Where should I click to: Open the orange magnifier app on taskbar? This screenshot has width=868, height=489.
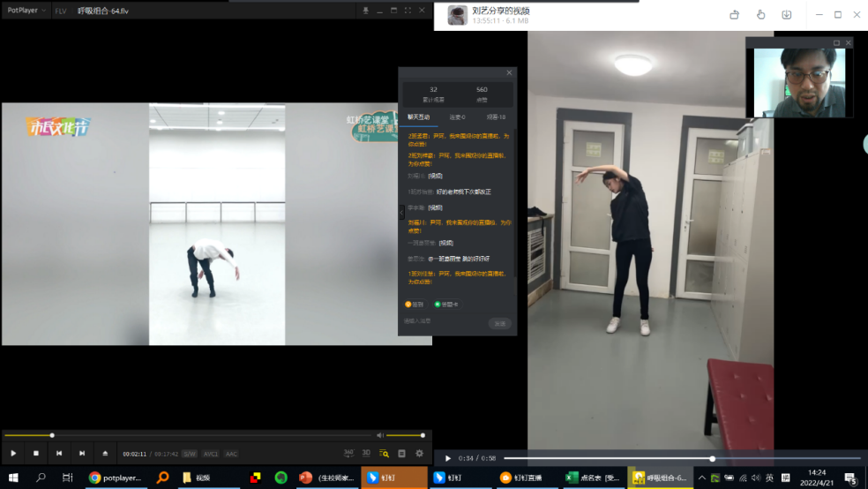(162, 478)
